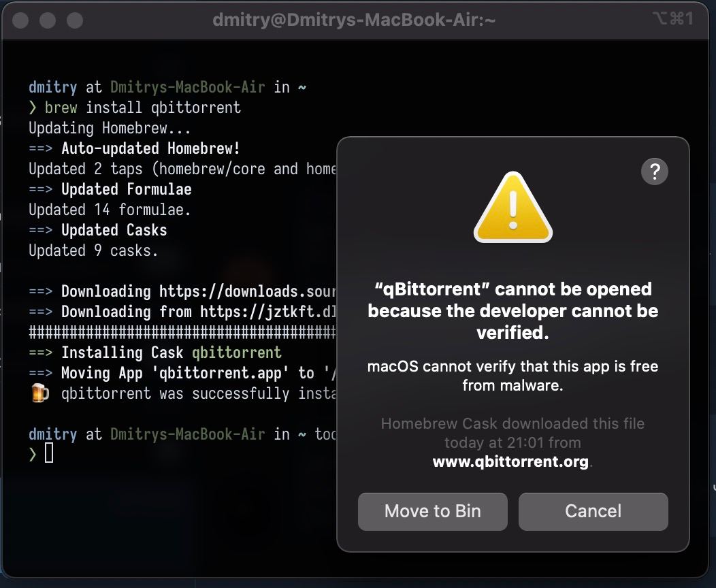Click the ⌥⌘1 shortcut indicator in title bar
Screen dimensions: 716x588
(x=673, y=19)
